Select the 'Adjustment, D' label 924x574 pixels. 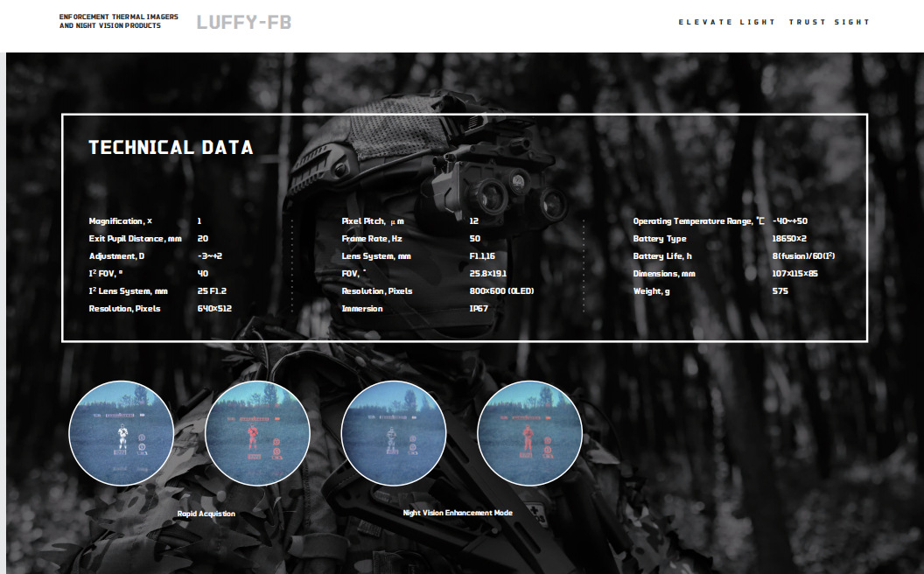click(x=116, y=255)
